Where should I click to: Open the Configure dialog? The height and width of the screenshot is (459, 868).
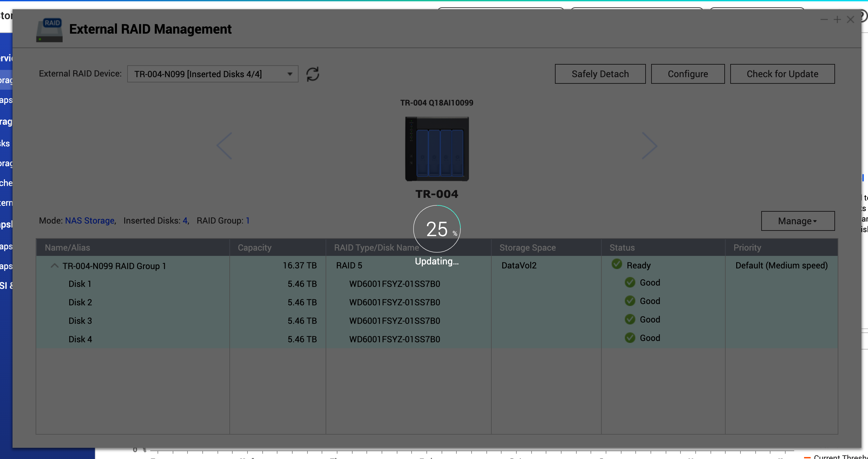(x=688, y=74)
